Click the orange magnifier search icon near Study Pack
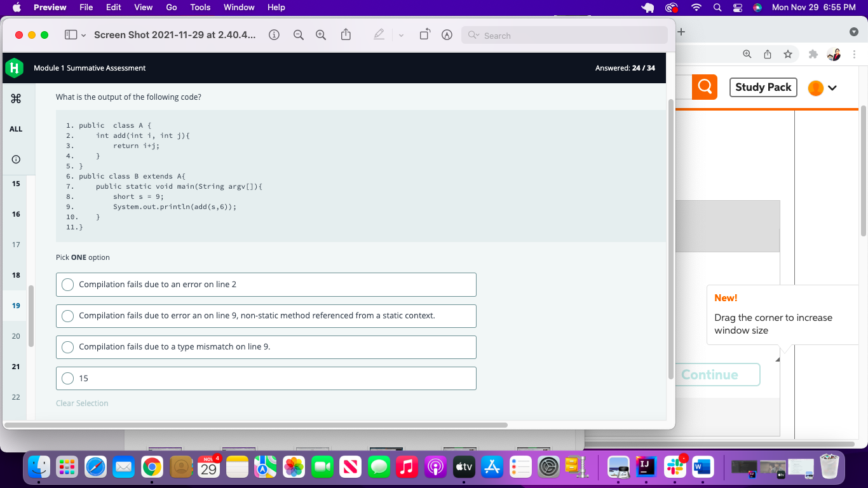This screenshot has width=868, height=488. [x=705, y=87]
